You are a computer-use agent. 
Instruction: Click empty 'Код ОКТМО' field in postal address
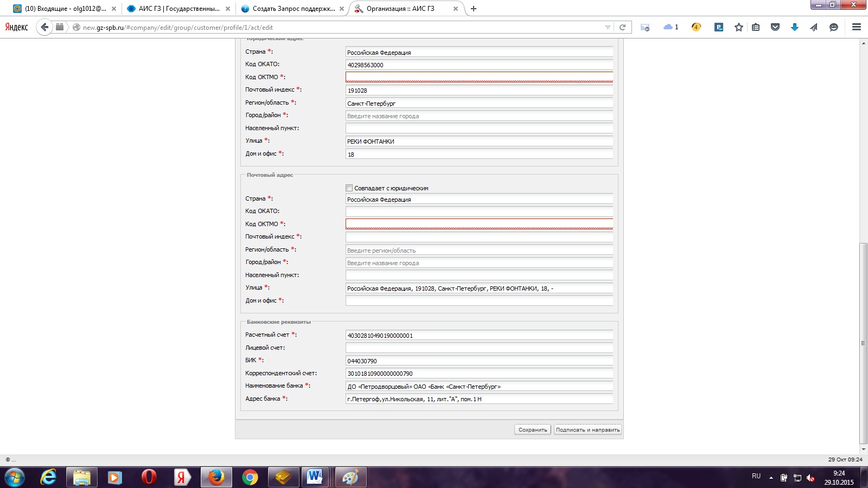(479, 224)
